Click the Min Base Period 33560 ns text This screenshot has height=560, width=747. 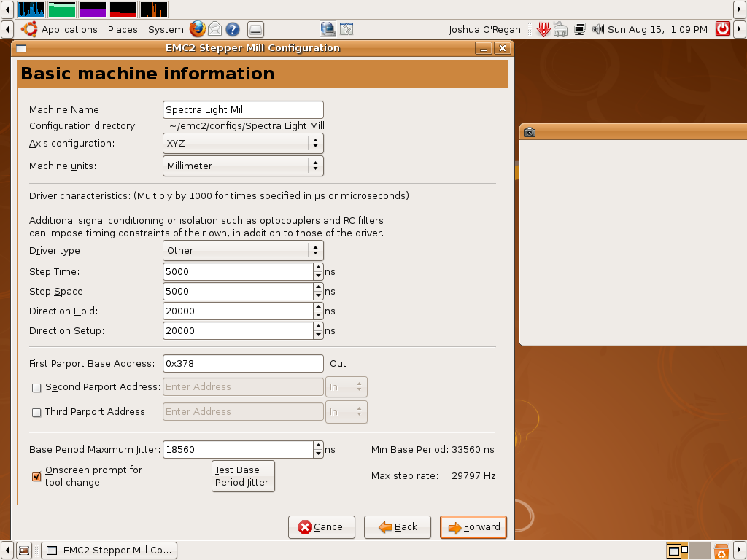(x=433, y=449)
